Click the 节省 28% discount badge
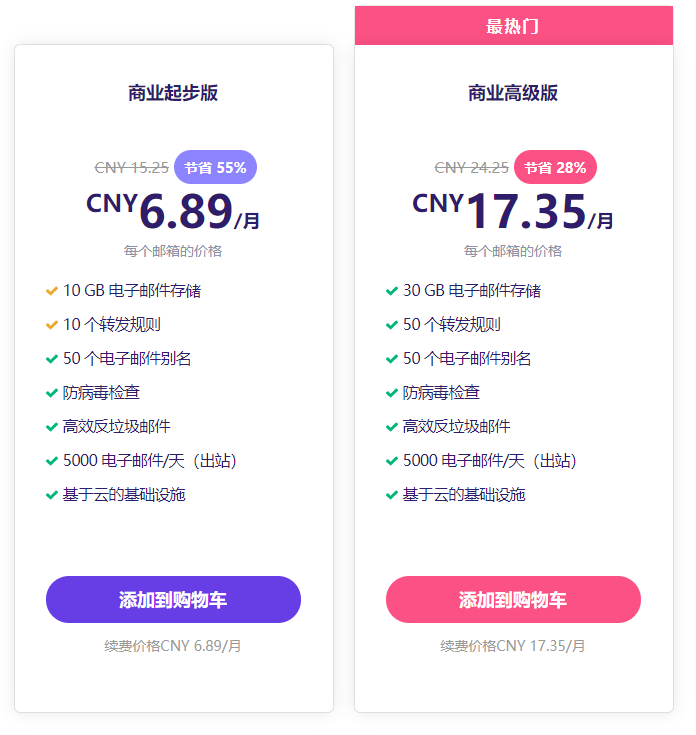The height and width of the screenshot is (735, 696). (555, 167)
